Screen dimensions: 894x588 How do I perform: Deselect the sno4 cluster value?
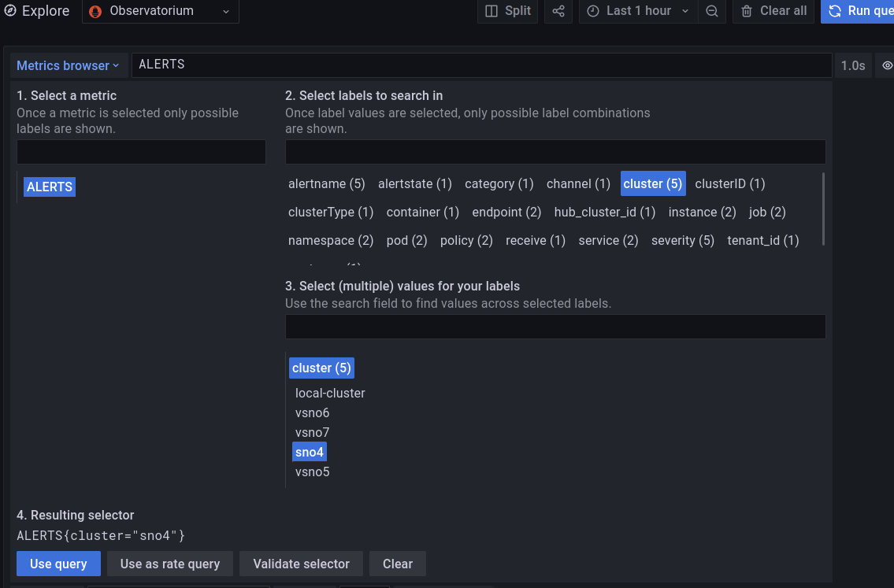coord(309,452)
